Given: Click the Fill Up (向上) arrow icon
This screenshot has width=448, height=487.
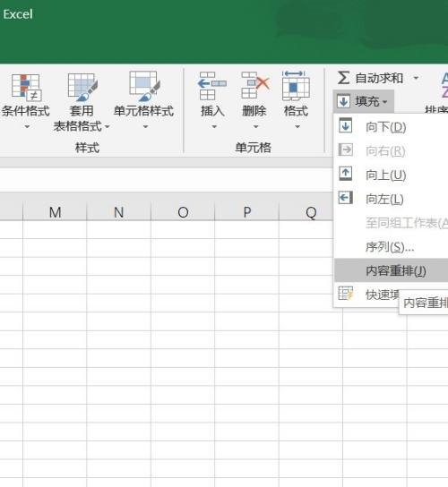Looking at the screenshot, I should coord(345,174).
